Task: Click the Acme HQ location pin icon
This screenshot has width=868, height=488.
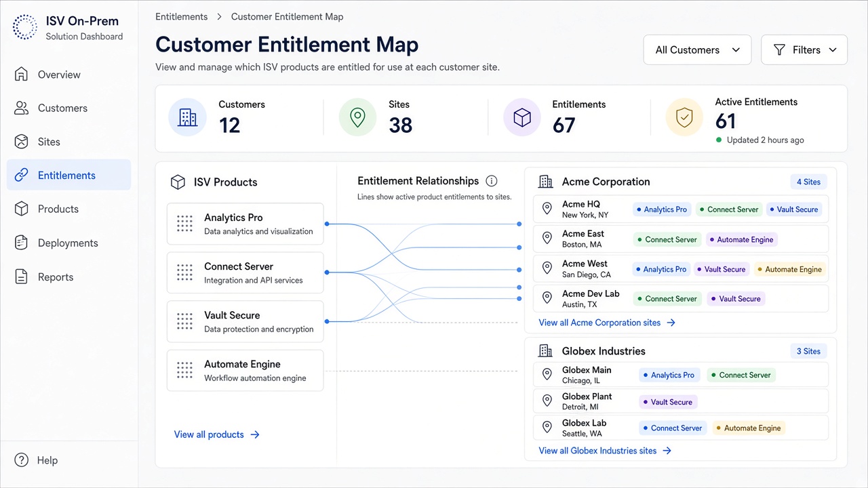Action: (547, 209)
